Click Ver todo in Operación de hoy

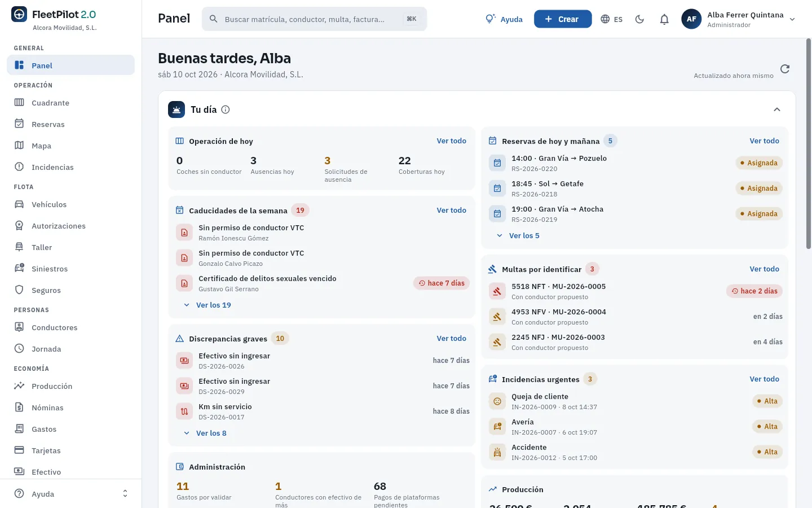[x=451, y=141]
